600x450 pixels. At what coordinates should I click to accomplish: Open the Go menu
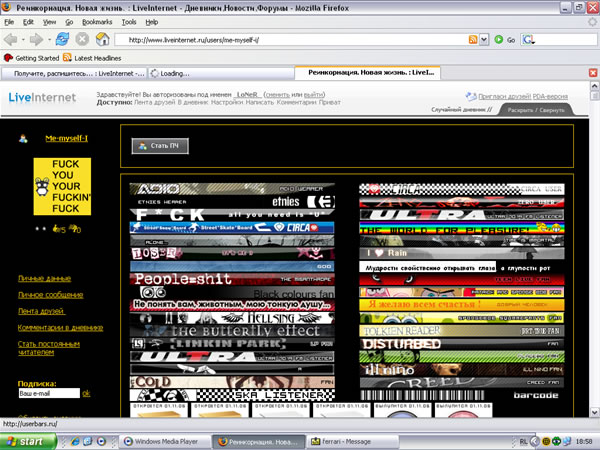click(x=69, y=22)
